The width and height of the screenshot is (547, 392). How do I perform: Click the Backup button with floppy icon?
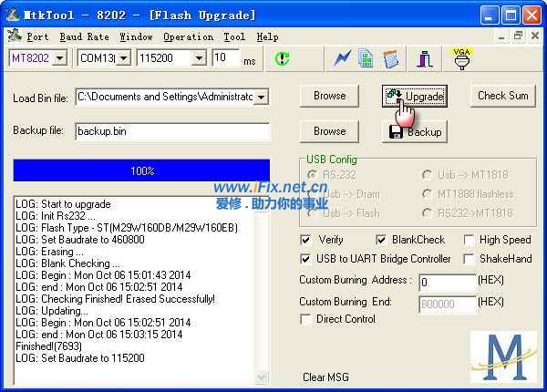[x=415, y=132]
